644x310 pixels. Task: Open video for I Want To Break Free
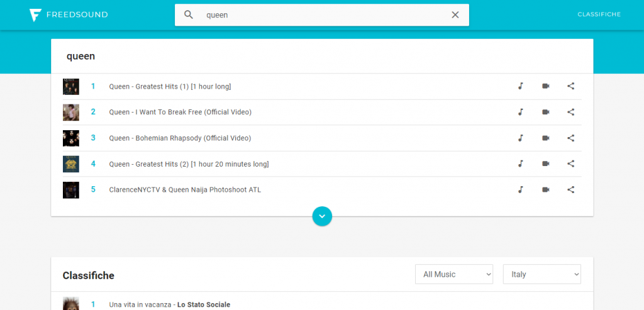pyautogui.click(x=545, y=112)
